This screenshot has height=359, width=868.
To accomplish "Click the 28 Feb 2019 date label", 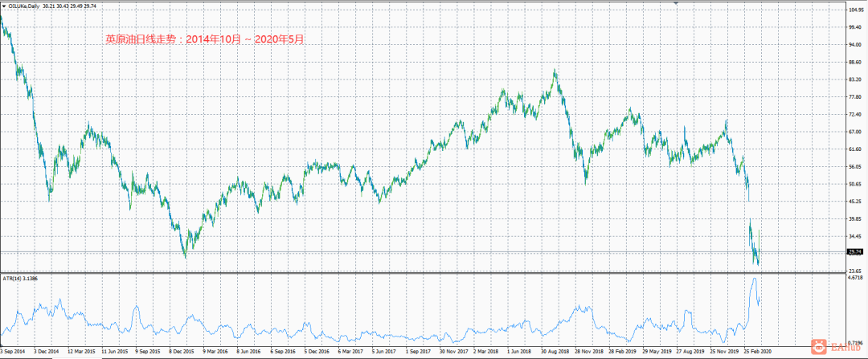I will (621, 351).
